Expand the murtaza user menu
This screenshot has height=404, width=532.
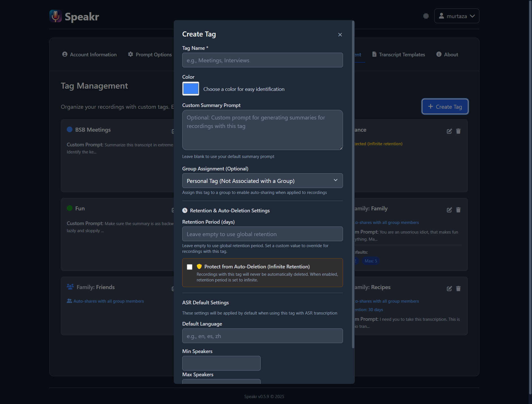[456, 16]
